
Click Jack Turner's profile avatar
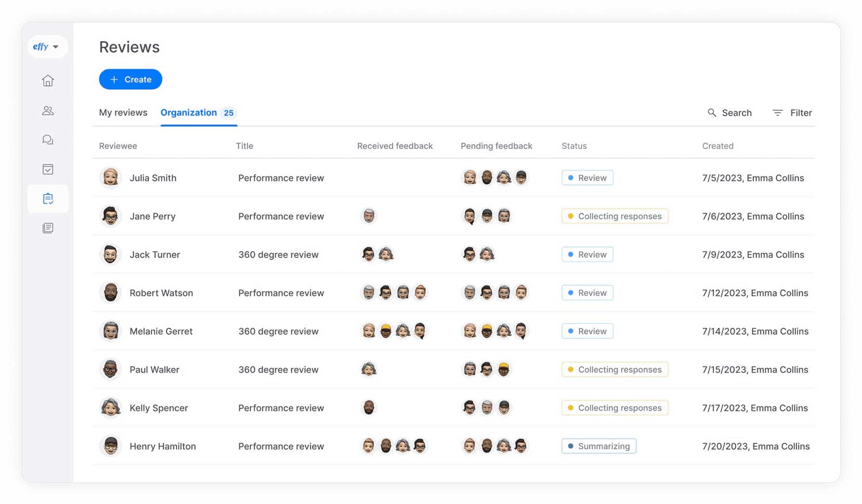click(x=110, y=254)
